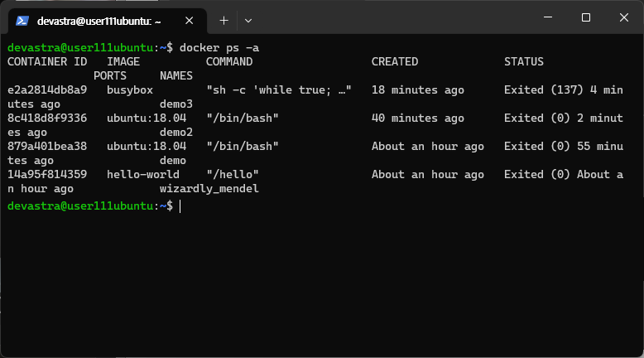Click 'About an hour ago' in 879a401bea38 row
The width and height of the screenshot is (644, 358).
[428, 147]
